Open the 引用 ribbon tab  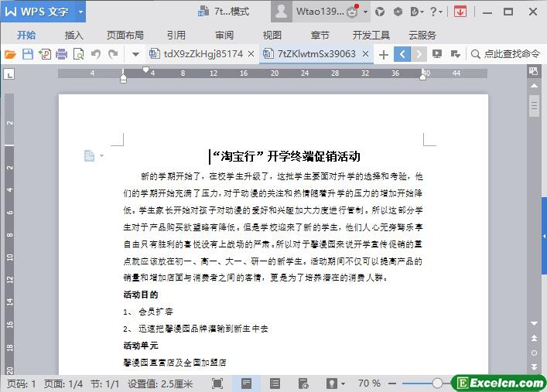coord(176,36)
